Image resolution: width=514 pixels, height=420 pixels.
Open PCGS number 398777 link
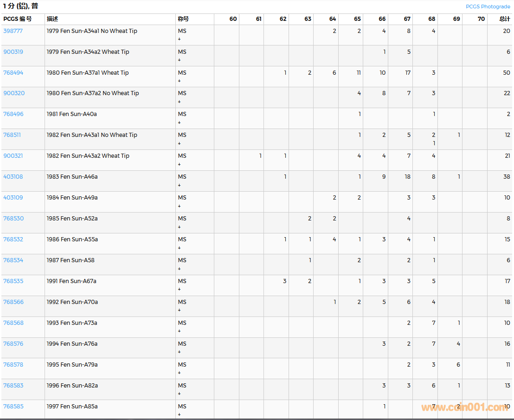pyautogui.click(x=13, y=31)
